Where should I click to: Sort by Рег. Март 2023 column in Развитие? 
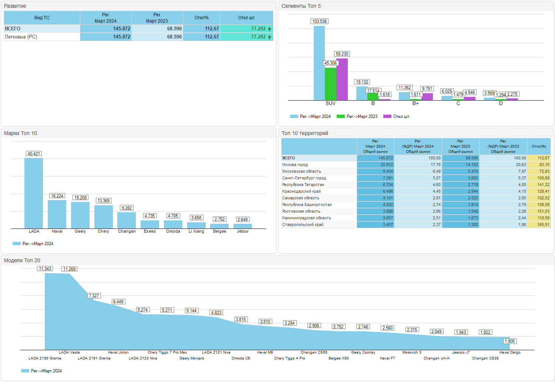pos(157,18)
